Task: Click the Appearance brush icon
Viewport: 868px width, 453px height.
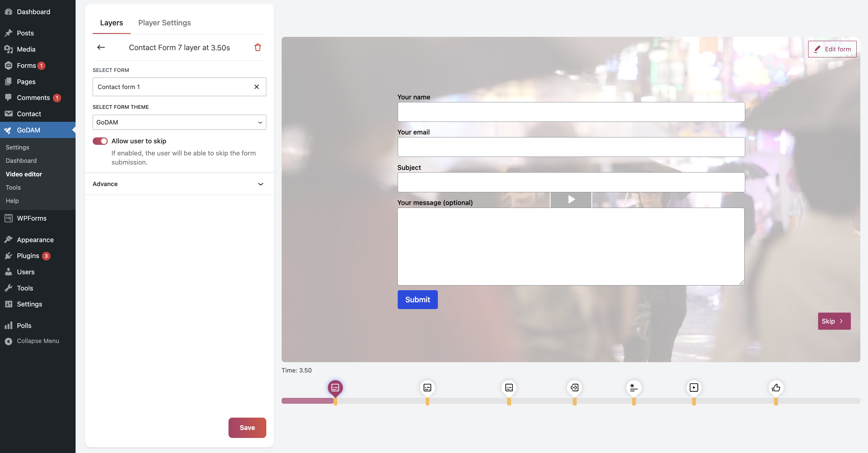Action: (9, 240)
